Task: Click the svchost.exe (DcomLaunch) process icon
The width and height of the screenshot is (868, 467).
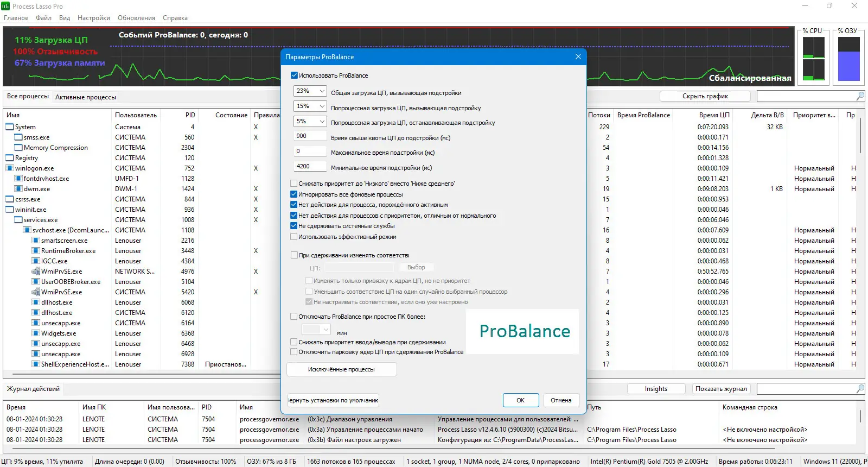Action: point(27,230)
